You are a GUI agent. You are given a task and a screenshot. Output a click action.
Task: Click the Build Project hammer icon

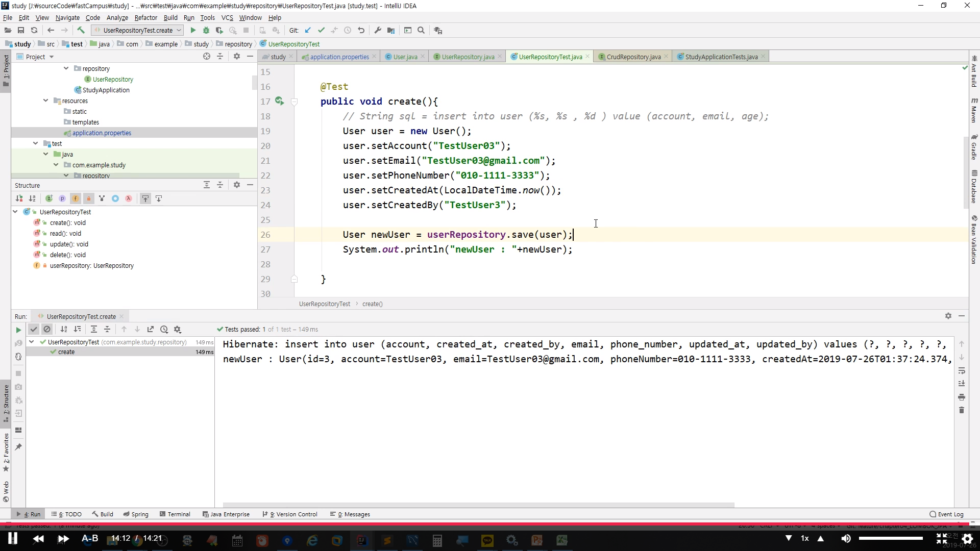81,30
